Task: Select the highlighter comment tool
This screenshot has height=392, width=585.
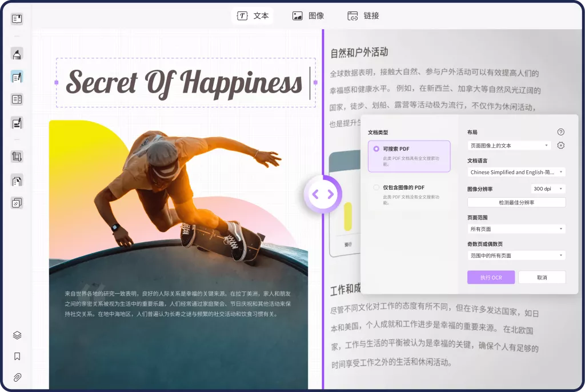Action: tap(17, 54)
